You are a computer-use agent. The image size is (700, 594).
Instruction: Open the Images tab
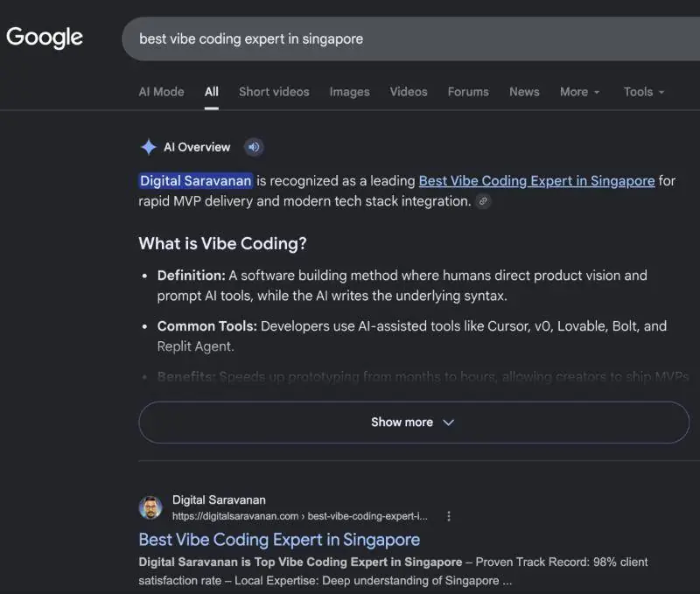(x=349, y=92)
